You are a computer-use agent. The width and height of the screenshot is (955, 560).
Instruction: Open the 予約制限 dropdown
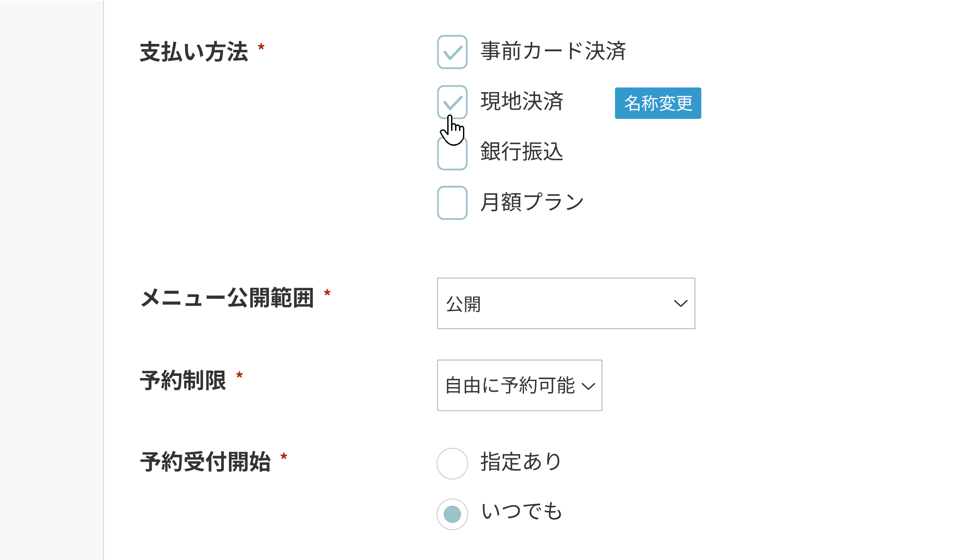(519, 385)
